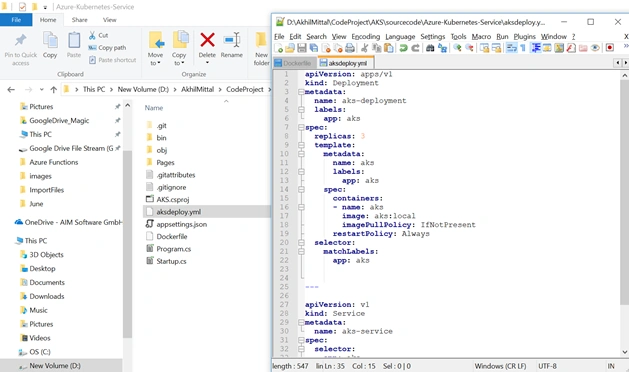Click the Name column header in Explorer
The width and height of the screenshot is (629, 372).
click(x=154, y=108)
